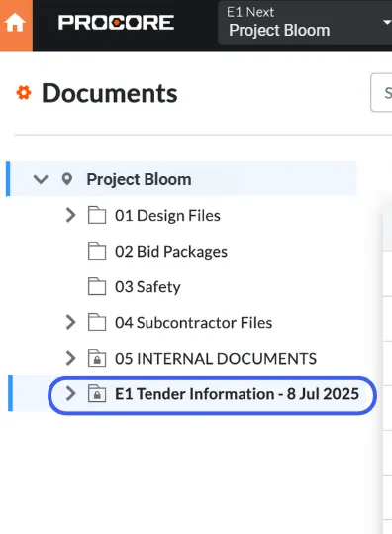Open the E1 Next Project Bloom project selector
Screen dimensions: 392x534
[305, 23]
